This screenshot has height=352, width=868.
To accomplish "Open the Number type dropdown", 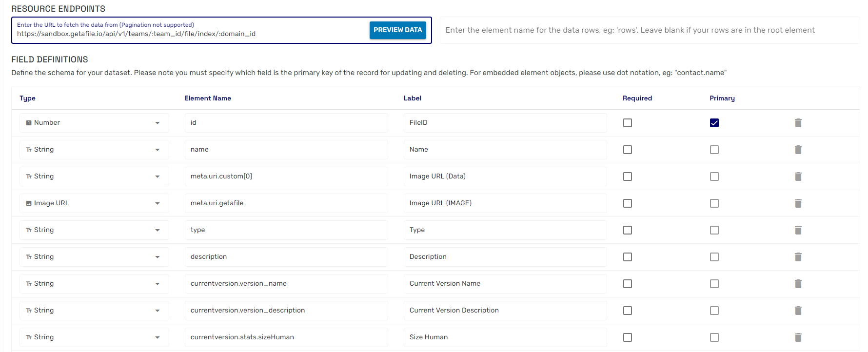I will (94, 123).
